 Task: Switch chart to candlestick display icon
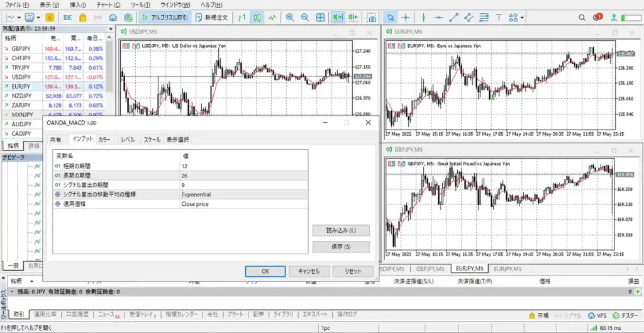(257, 18)
